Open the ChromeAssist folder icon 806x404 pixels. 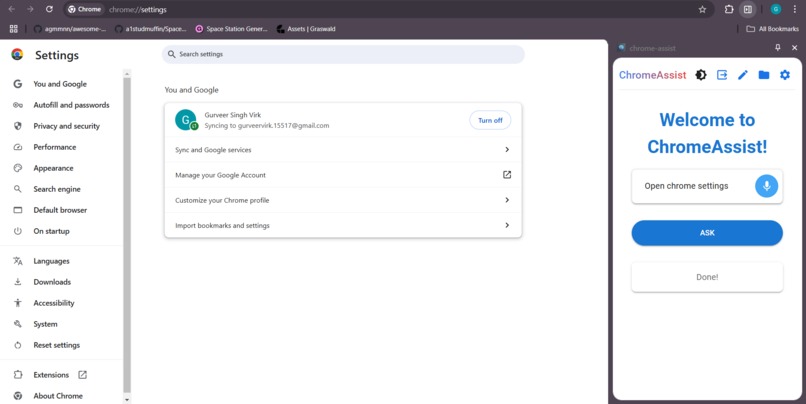click(x=764, y=75)
